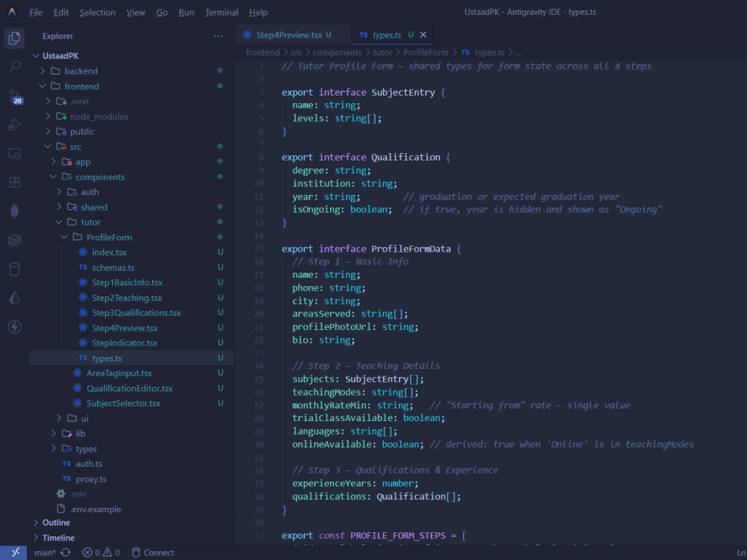Image resolution: width=747 pixels, height=560 pixels.
Task: Open the Extensions view
Action: pyautogui.click(x=14, y=182)
